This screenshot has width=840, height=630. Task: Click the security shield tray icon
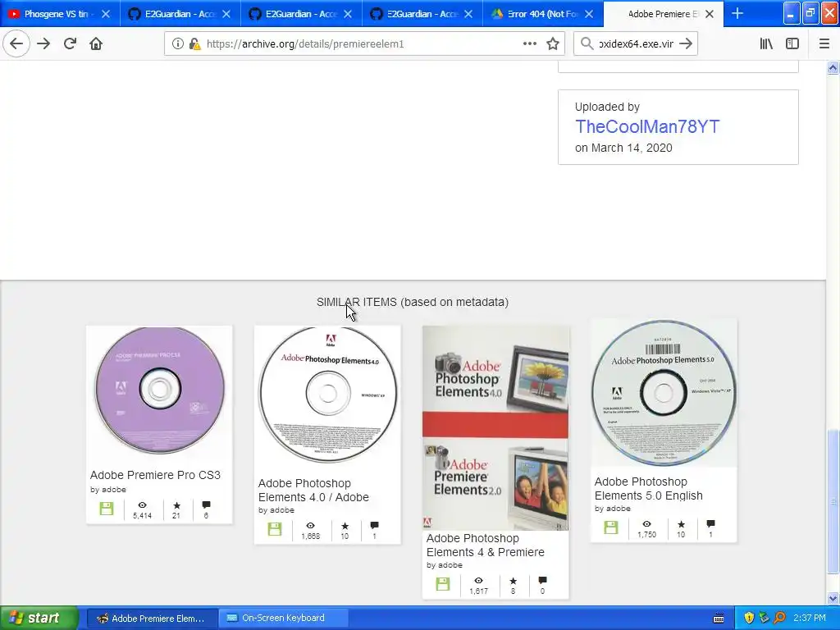[x=748, y=619]
